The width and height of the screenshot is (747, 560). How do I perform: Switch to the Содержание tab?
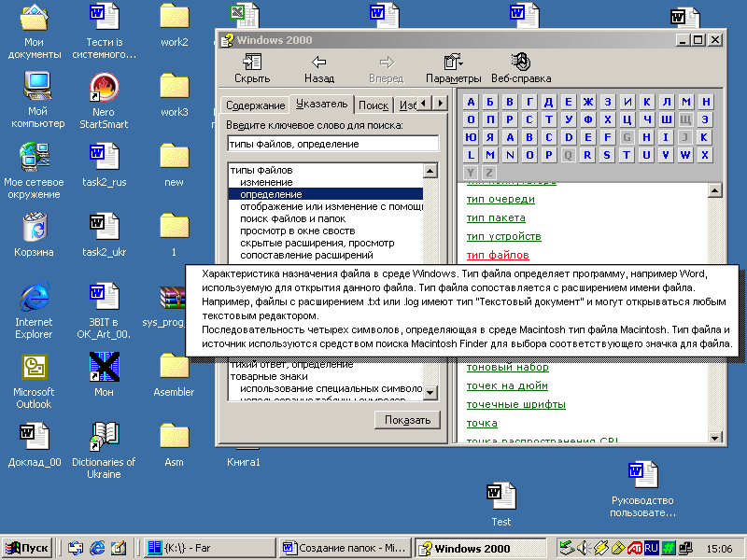[255, 105]
